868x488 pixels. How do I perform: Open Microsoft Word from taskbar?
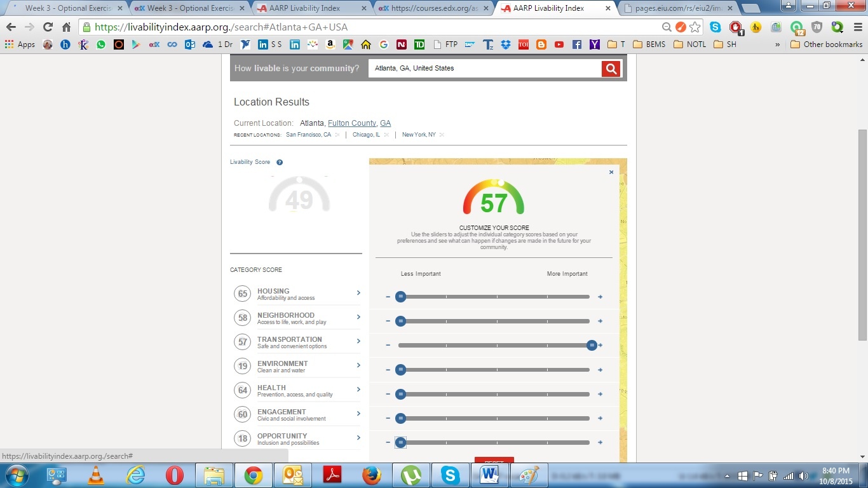coord(489,475)
